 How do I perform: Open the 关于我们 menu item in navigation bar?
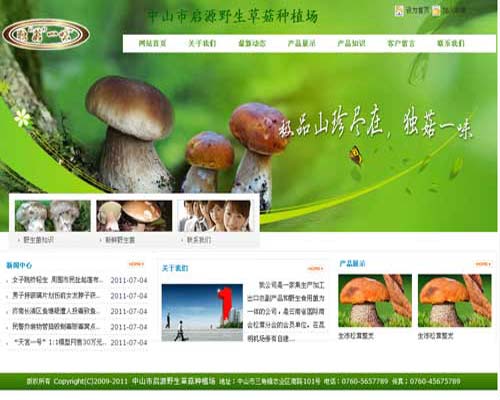pos(202,43)
